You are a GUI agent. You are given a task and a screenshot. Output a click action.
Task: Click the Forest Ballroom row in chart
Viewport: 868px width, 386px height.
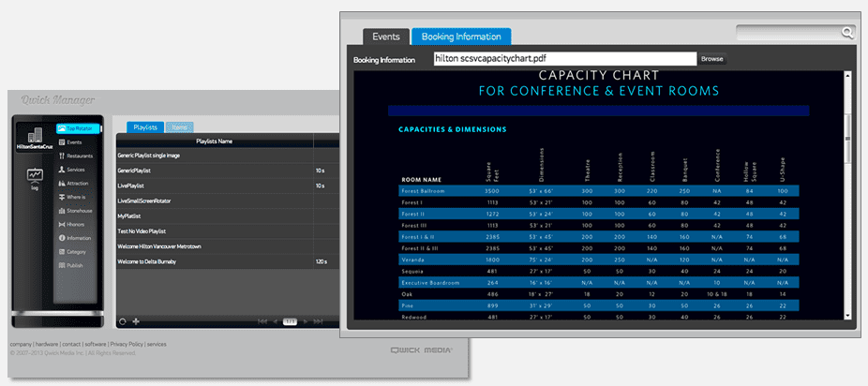click(599, 191)
